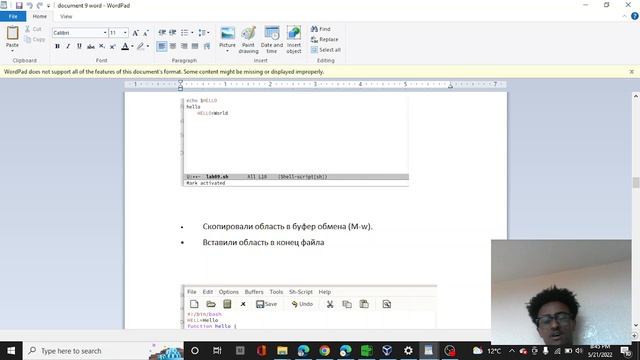
Task: Open WordPad Help via the question mark icon
Action: pyautogui.click(x=635, y=16)
